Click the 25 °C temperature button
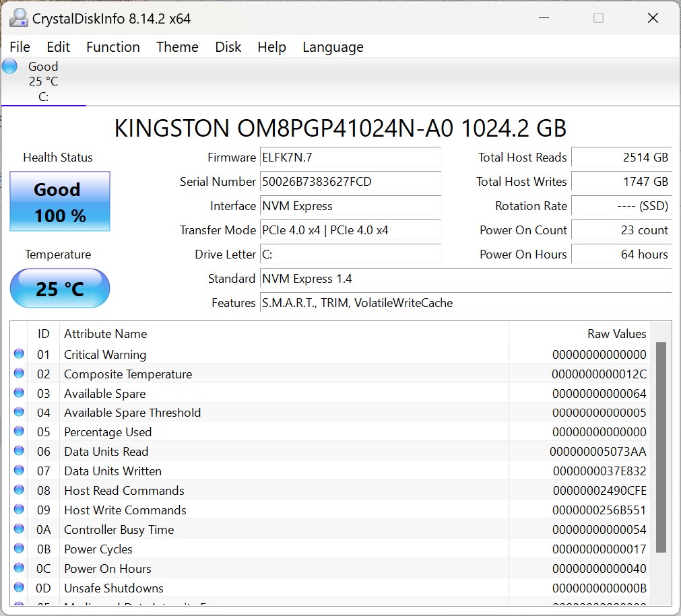Image resolution: width=681 pixels, height=616 pixels. pyautogui.click(x=60, y=289)
